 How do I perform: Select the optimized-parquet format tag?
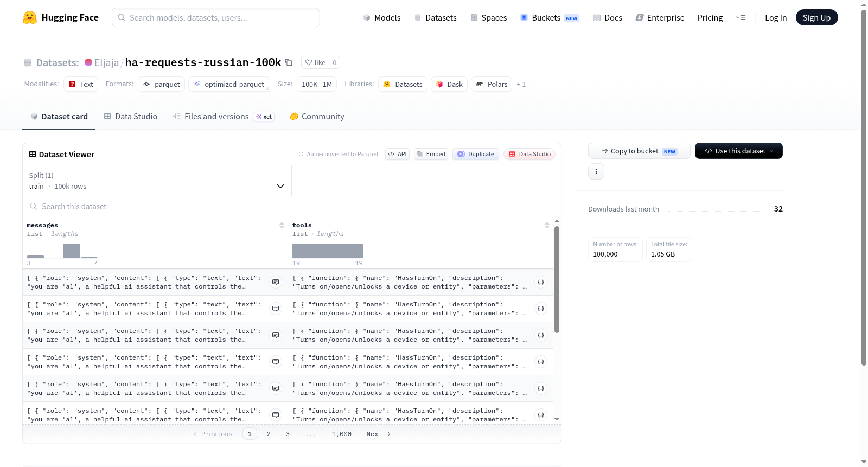[x=229, y=84]
